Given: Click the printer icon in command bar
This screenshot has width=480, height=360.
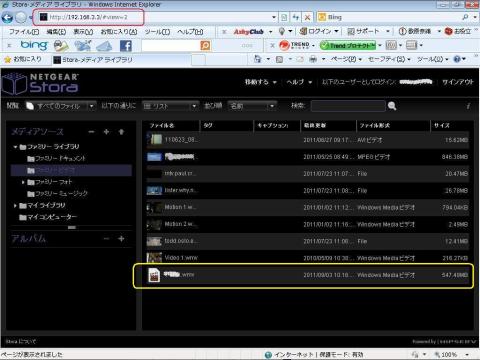Looking at the screenshot, I should point(313,59).
